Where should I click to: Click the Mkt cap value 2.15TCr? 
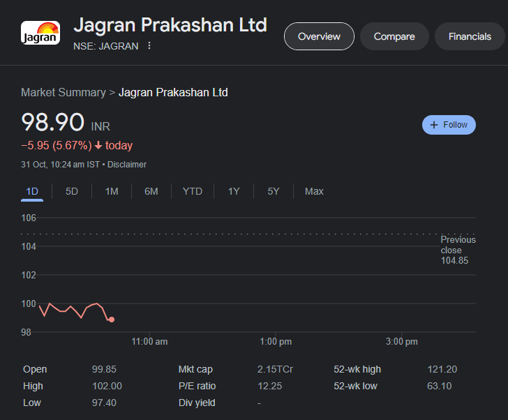pos(275,369)
